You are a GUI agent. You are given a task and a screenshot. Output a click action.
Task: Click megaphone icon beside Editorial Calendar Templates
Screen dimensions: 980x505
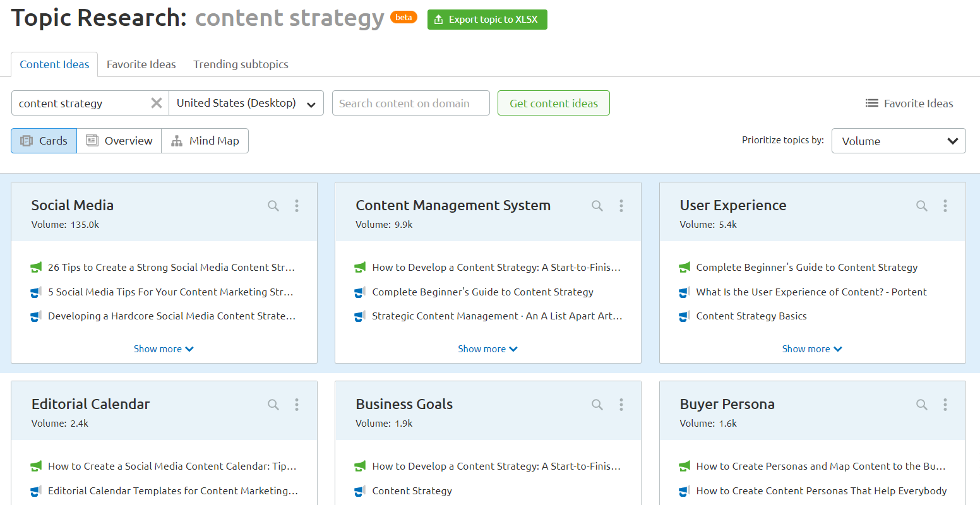(36, 491)
